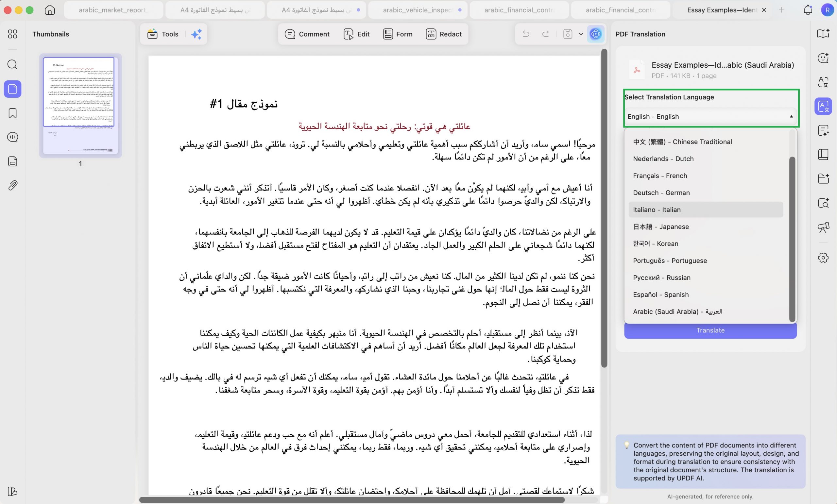Open the bookmarks sidebar icon
This screenshot has width=837, height=504.
coord(12,113)
